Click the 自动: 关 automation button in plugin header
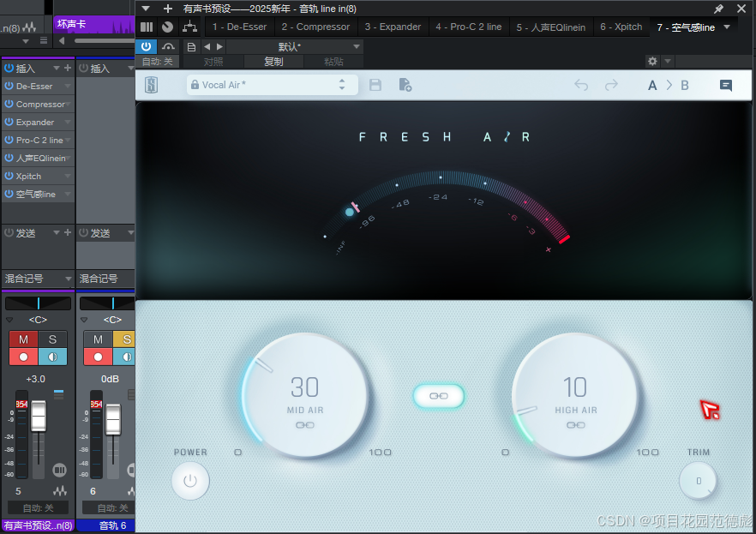The height and width of the screenshot is (534, 756). 157,62
